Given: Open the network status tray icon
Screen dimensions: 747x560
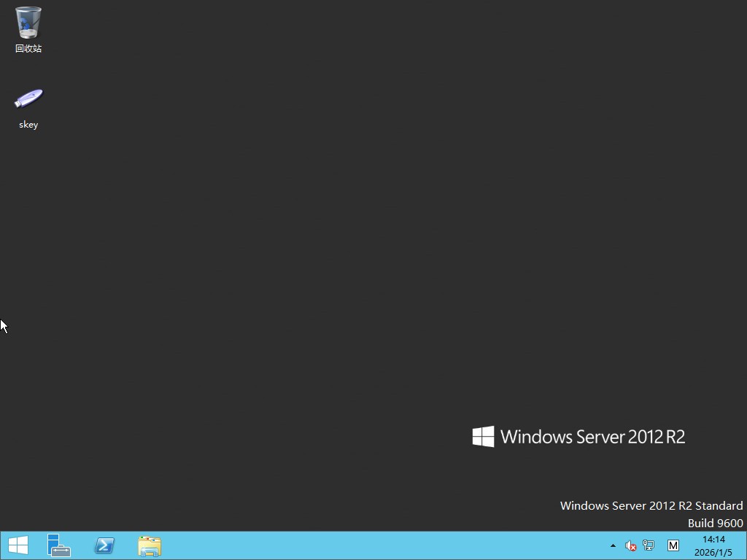Looking at the screenshot, I should [649, 545].
